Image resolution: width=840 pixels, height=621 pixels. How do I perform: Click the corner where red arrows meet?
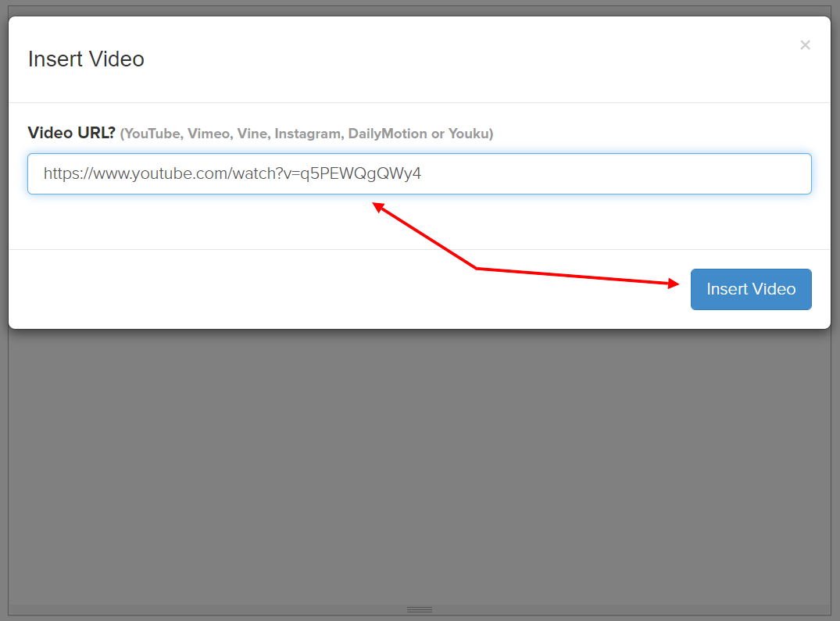point(477,269)
